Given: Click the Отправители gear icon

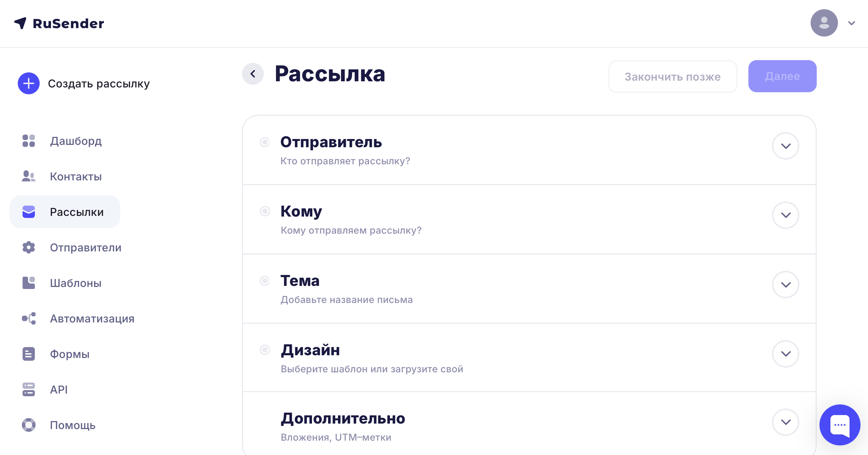Looking at the screenshot, I should pyautogui.click(x=29, y=247).
